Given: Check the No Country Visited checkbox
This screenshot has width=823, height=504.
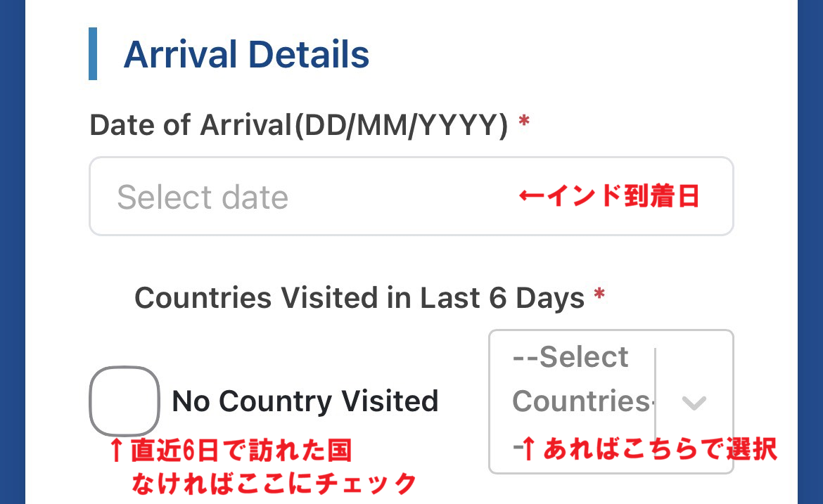Looking at the screenshot, I should click(x=124, y=401).
